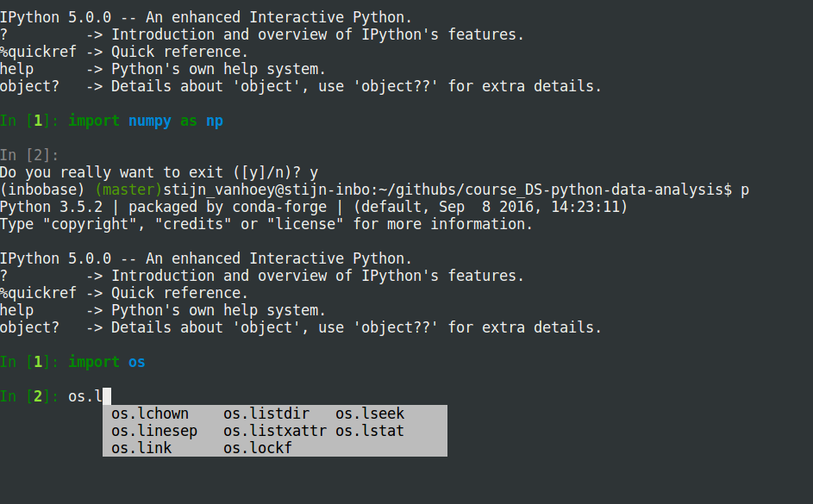Image resolution: width=813 pixels, height=504 pixels.
Task: Click the green (master) branch indicator
Action: [x=128, y=190]
